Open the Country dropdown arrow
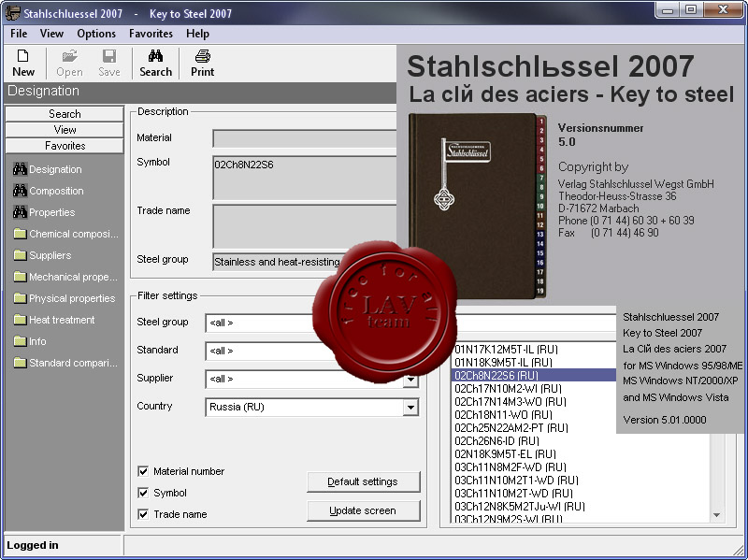 [410, 408]
